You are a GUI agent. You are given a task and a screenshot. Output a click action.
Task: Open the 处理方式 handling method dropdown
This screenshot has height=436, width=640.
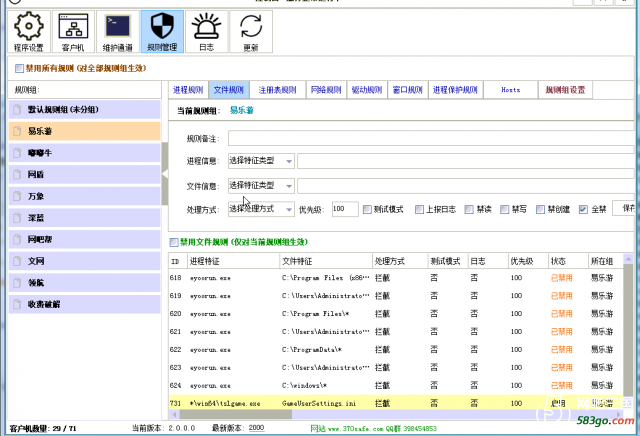pyautogui.click(x=261, y=209)
